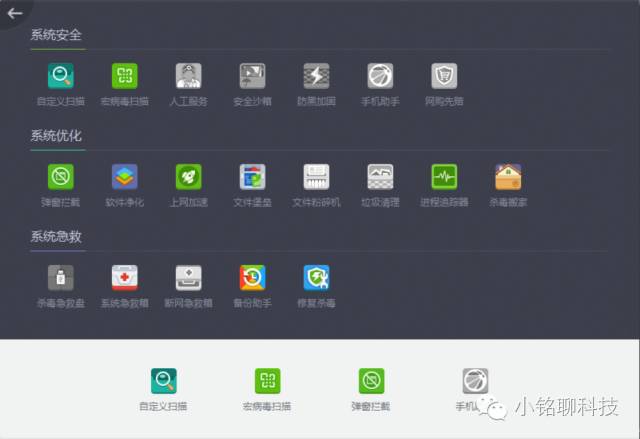The width and height of the screenshot is (640, 439).
Task: Click the 手机助手 icon in the bottom bar
Action: click(476, 381)
